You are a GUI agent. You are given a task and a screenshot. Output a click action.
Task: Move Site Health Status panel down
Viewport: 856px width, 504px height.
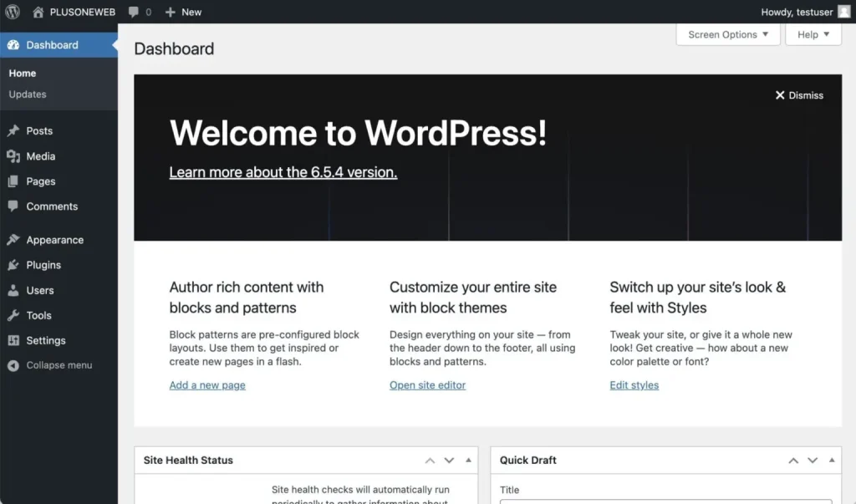(x=449, y=461)
